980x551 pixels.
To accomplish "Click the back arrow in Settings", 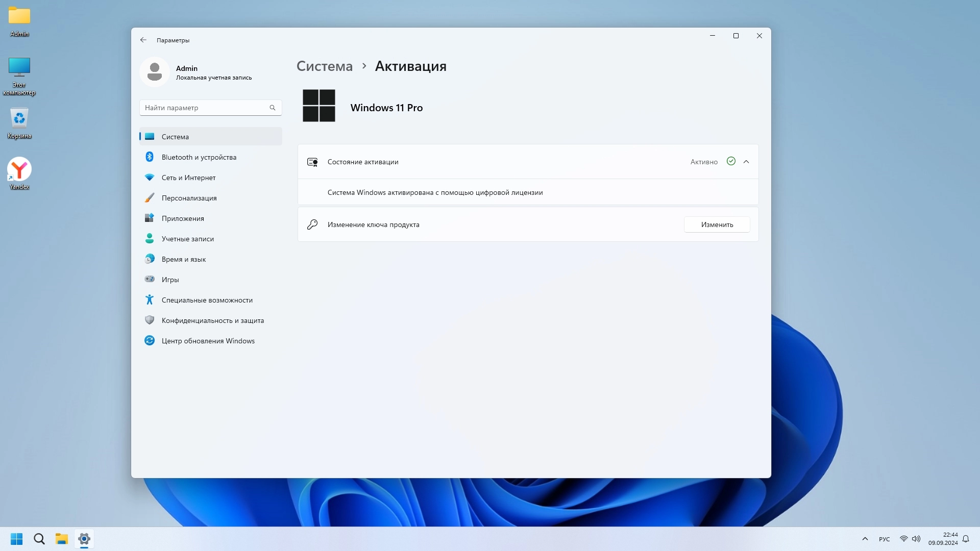I will (x=143, y=40).
